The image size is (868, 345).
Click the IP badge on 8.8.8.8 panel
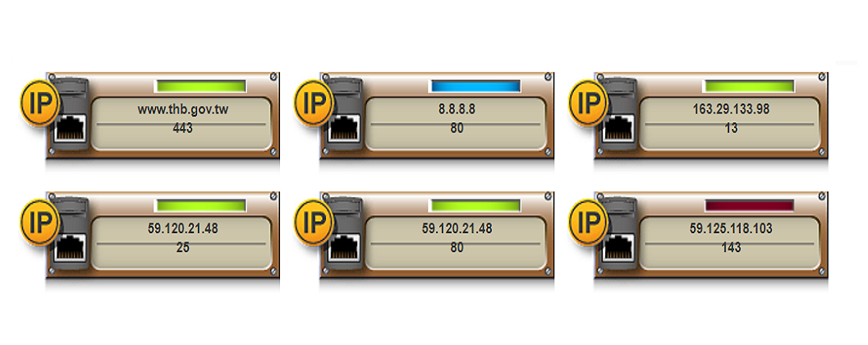315,103
